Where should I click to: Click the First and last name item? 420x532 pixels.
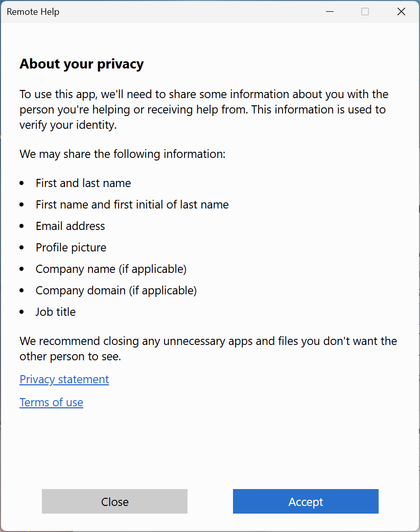point(83,183)
